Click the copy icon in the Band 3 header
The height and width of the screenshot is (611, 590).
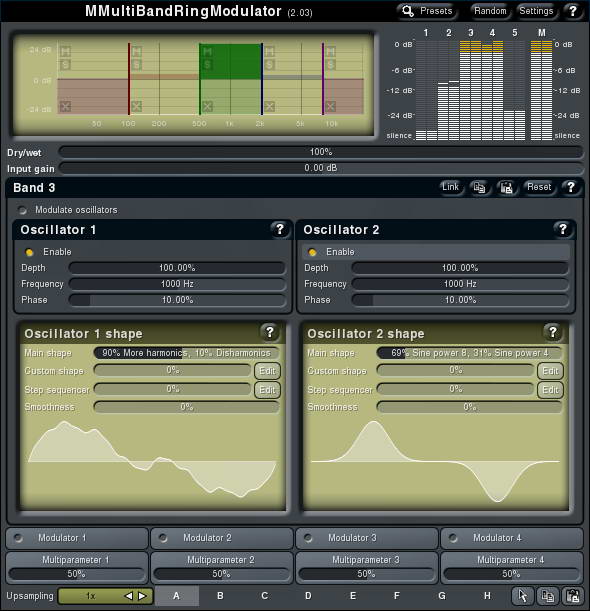[479, 187]
